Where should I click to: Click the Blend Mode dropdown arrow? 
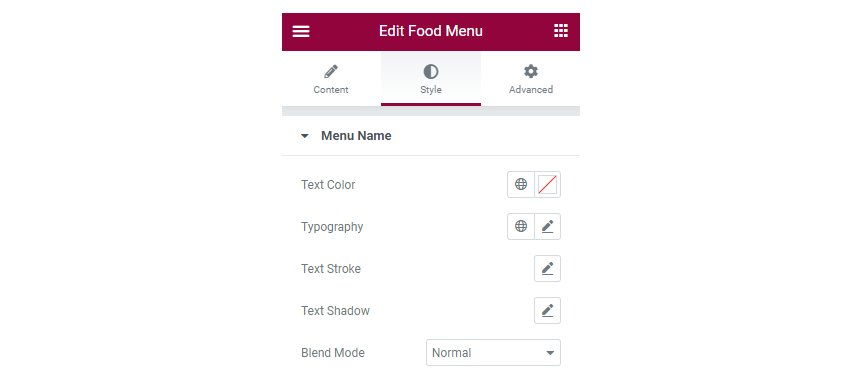click(550, 353)
